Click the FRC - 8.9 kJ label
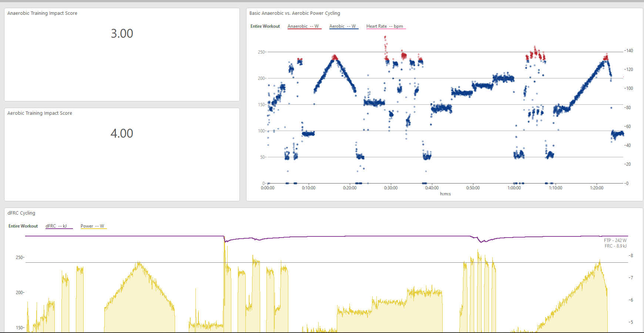Image resolution: width=644 pixels, height=333 pixels. [x=616, y=246]
